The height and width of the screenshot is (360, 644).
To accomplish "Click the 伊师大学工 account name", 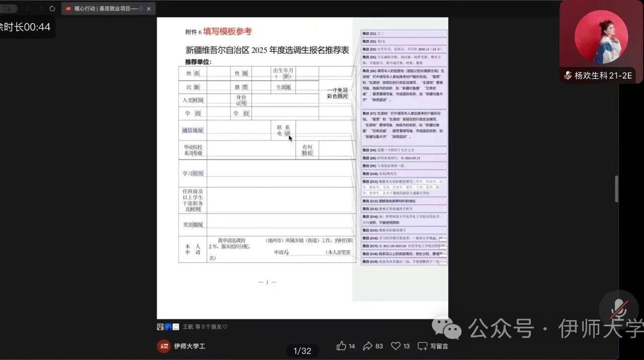I will 190,346.
